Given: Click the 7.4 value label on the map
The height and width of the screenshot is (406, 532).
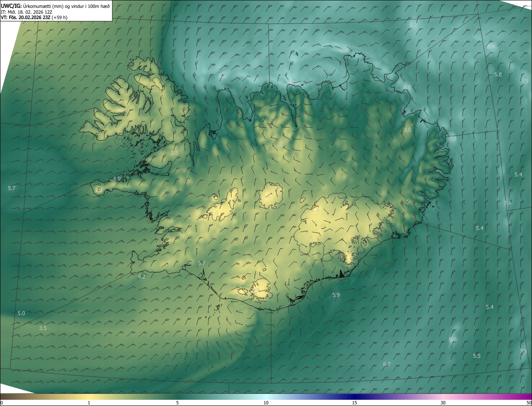Looking at the screenshot, I should [507, 203].
